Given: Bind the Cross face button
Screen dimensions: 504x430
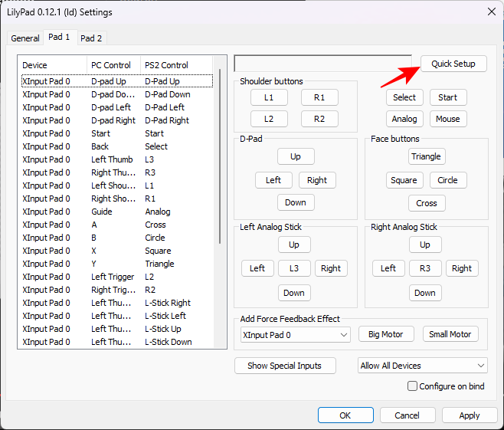Looking at the screenshot, I should point(427,203).
